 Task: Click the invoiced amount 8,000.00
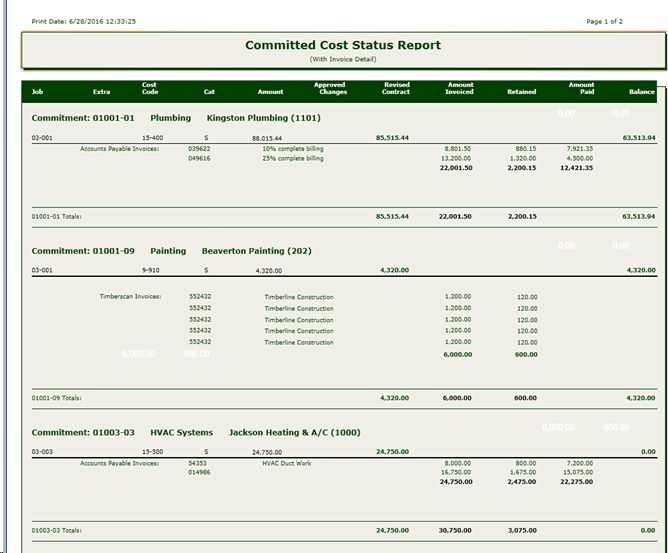(x=458, y=463)
